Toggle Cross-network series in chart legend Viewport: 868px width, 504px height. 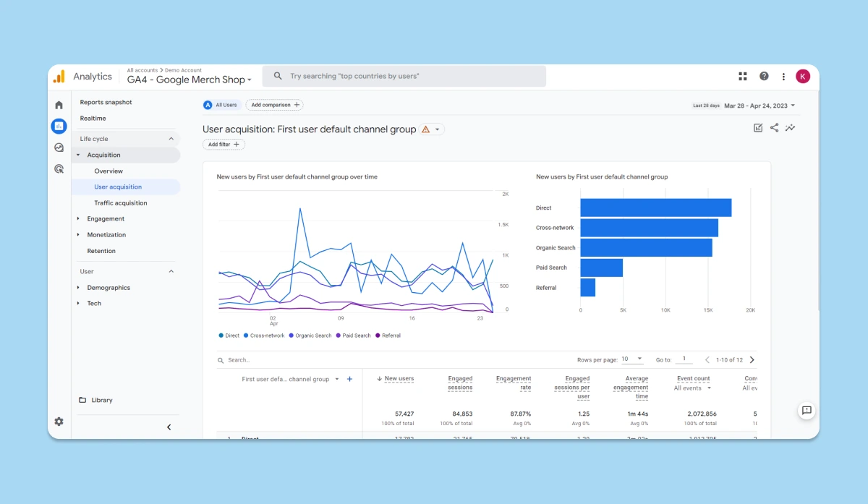[x=264, y=336]
